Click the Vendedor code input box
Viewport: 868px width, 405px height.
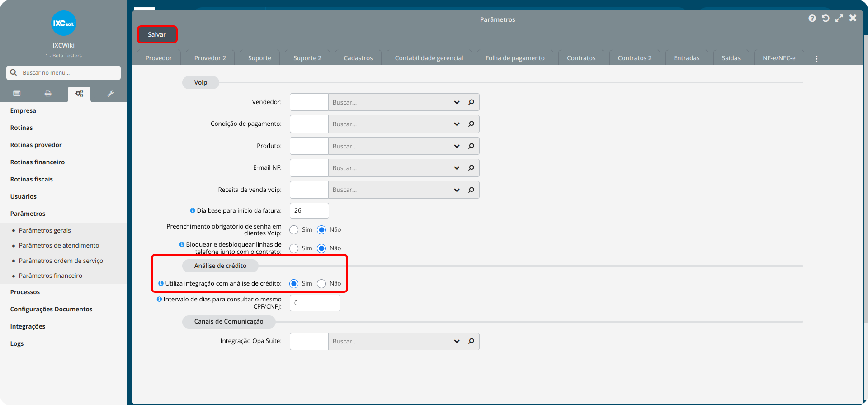(x=309, y=102)
